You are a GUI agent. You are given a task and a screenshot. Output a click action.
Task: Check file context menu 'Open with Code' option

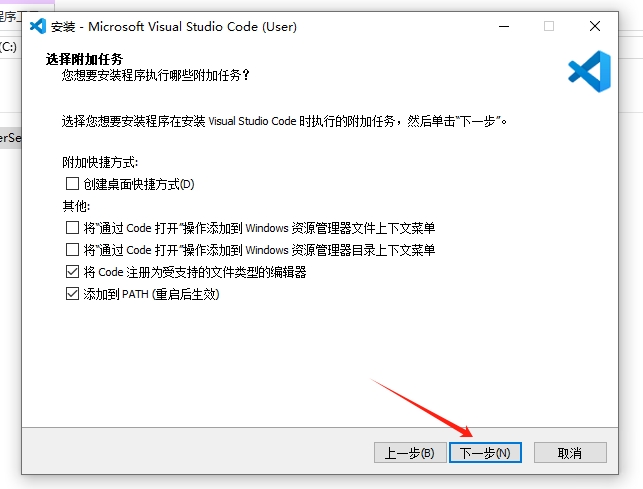point(72,228)
